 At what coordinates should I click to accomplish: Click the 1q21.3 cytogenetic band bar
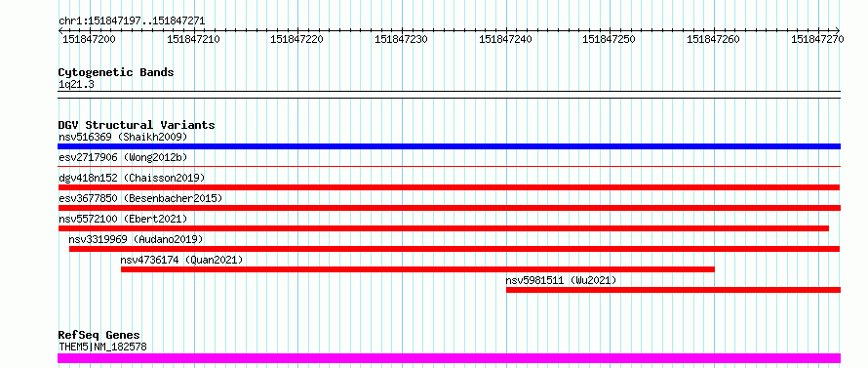(449, 95)
